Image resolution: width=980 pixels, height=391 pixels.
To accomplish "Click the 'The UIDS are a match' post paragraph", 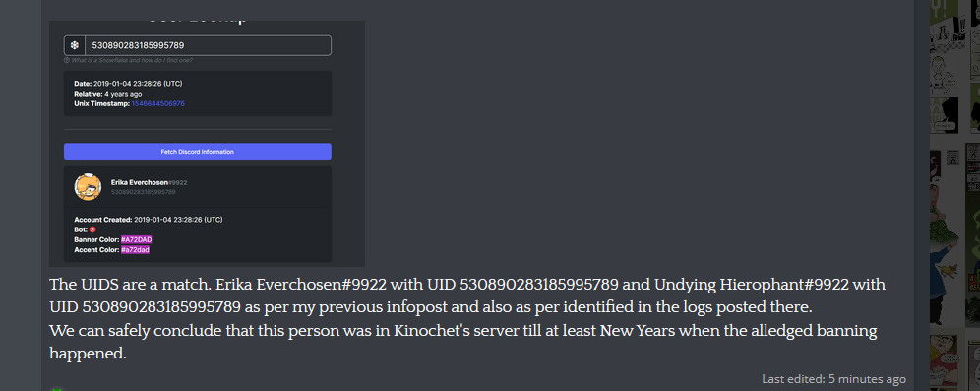I will click(467, 295).
